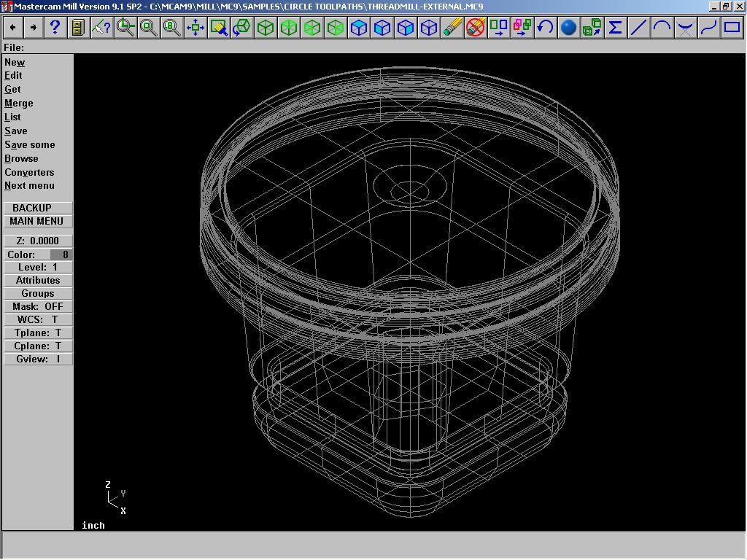Choose Edit from the File menu
The image size is (747, 560).
(13, 76)
